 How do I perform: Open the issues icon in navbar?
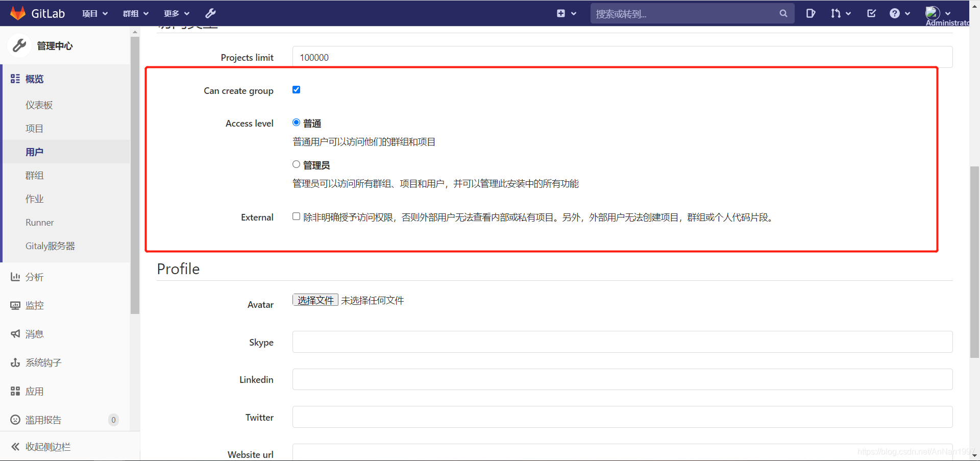click(811, 13)
